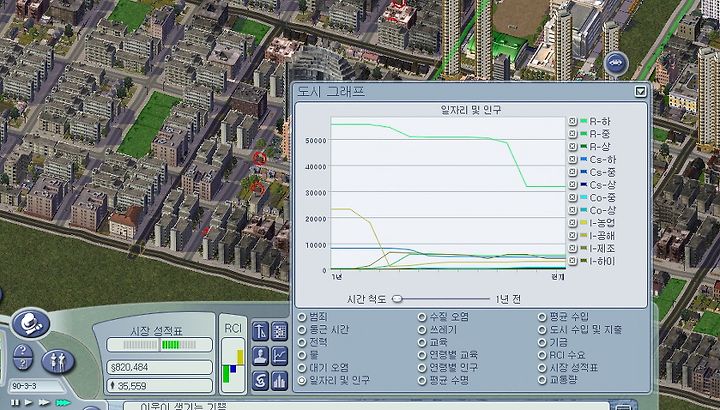Toggle the R-하 graph line checkbox
Viewport: 720px width, 410px height.
click(573, 121)
